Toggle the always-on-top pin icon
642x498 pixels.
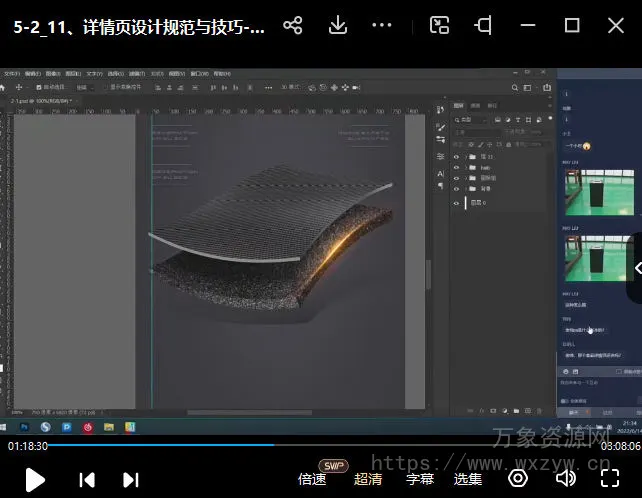click(484, 26)
